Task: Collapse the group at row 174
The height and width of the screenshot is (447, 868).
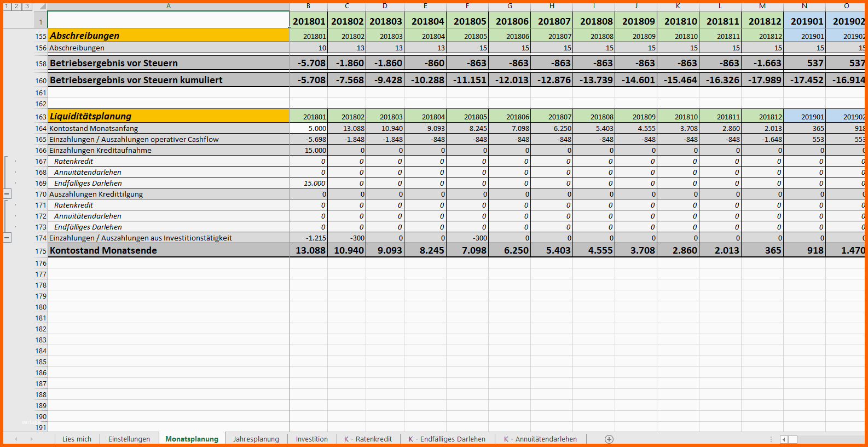Action: (x=7, y=238)
